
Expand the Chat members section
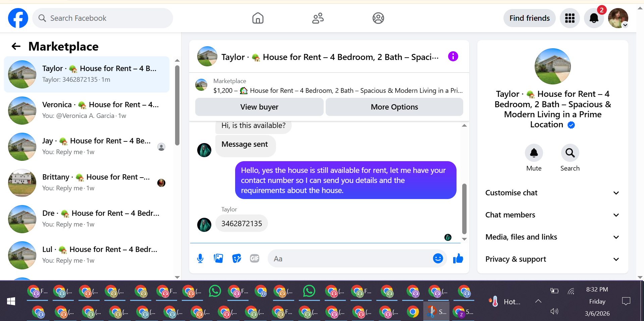(x=552, y=215)
